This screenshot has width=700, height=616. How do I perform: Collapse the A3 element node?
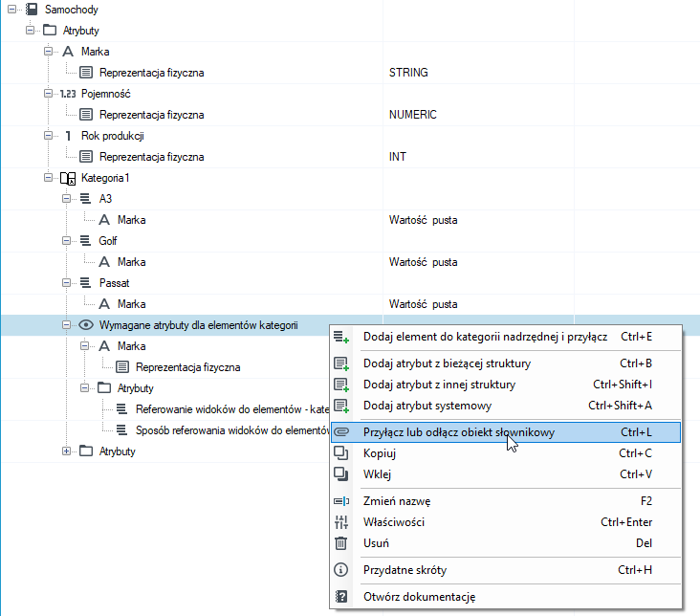coord(66,198)
